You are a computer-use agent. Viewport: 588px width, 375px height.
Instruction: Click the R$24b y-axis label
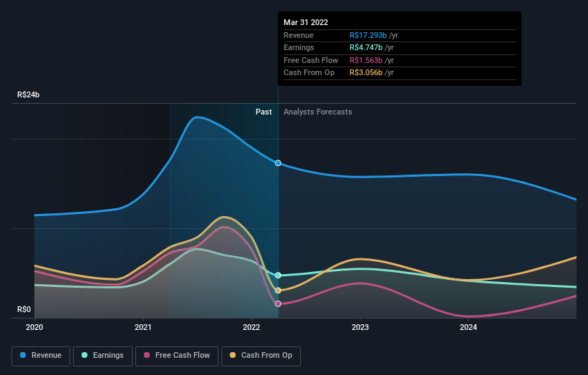tap(28, 94)
